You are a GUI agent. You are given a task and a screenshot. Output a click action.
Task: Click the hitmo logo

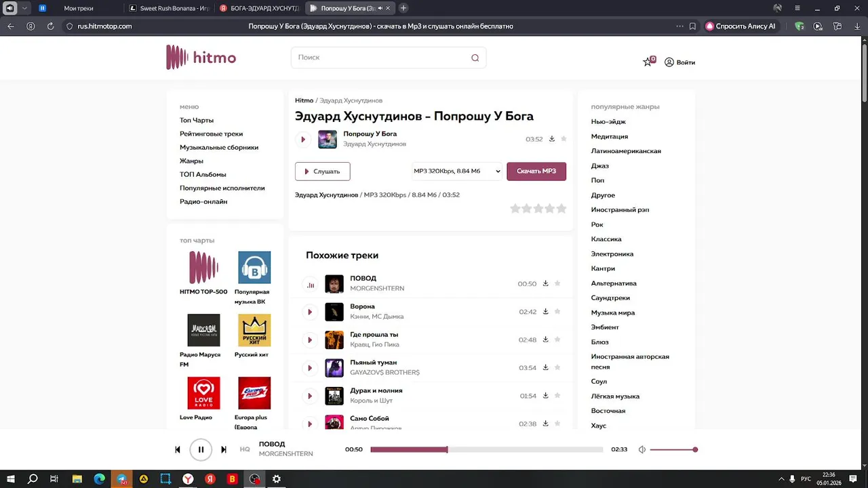(201, 58)
